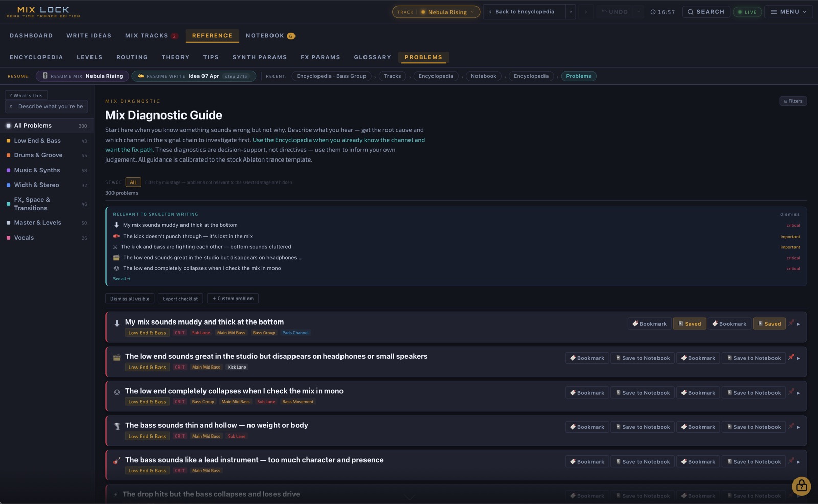Filter sidebar to Vocals
The height and width of the screenshot is (504, 818).
(x=47, y=237)
